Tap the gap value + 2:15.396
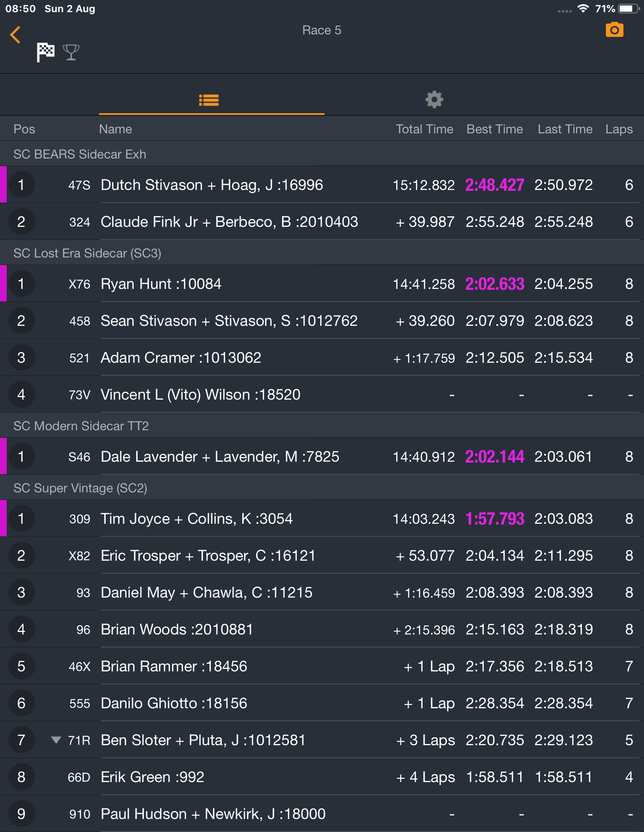 424,629
